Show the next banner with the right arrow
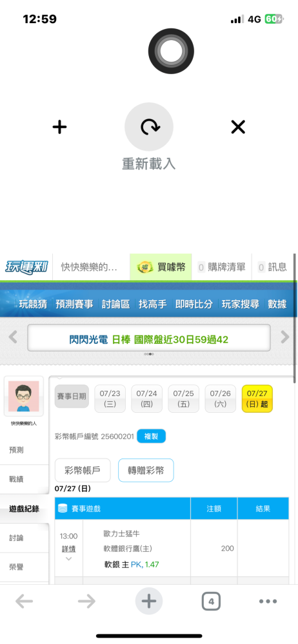 [x=285, y=337]
